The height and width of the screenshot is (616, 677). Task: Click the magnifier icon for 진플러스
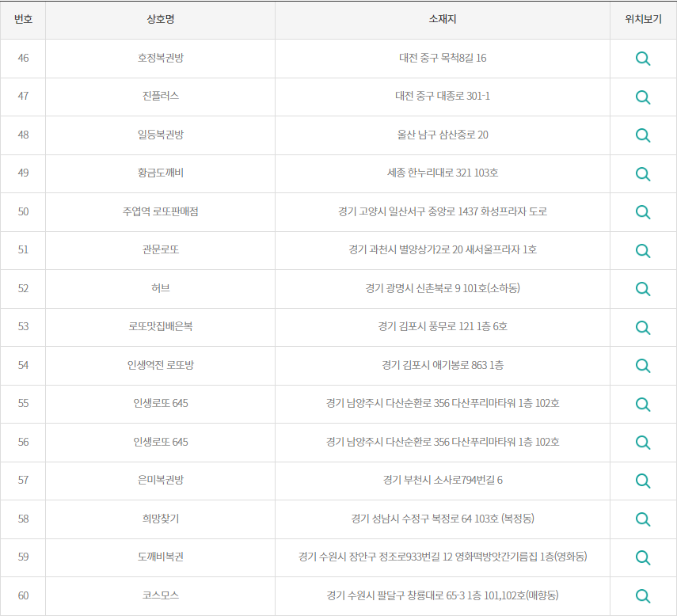tap(643, 97)
